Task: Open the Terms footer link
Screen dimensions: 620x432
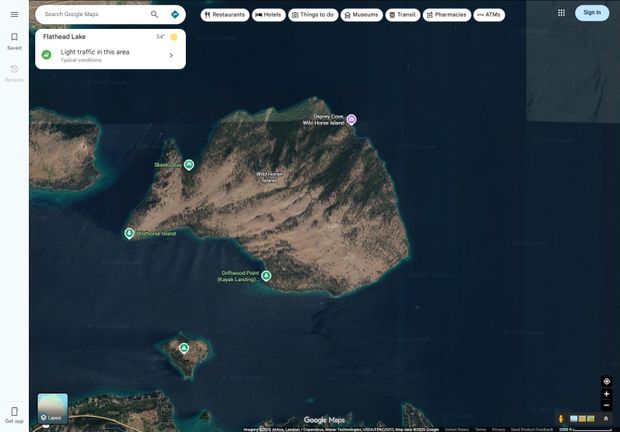Action: coord(480,429)
